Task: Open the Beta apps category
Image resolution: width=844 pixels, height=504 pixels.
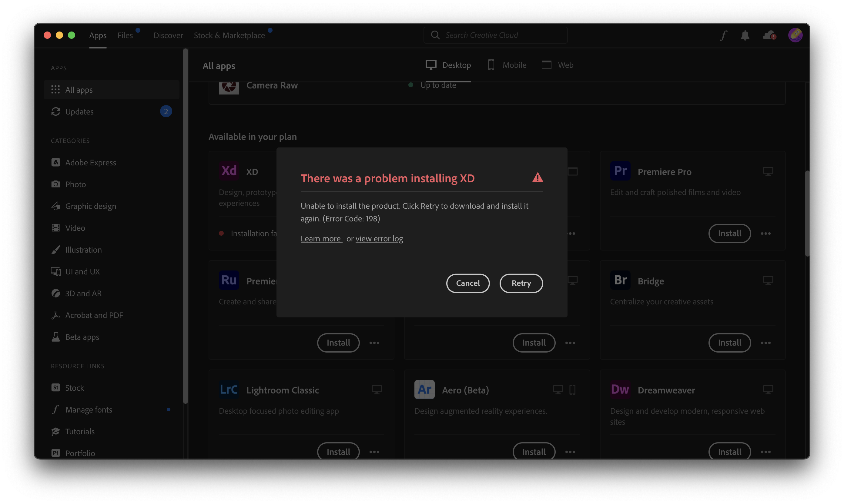Action: click(112, 337)
